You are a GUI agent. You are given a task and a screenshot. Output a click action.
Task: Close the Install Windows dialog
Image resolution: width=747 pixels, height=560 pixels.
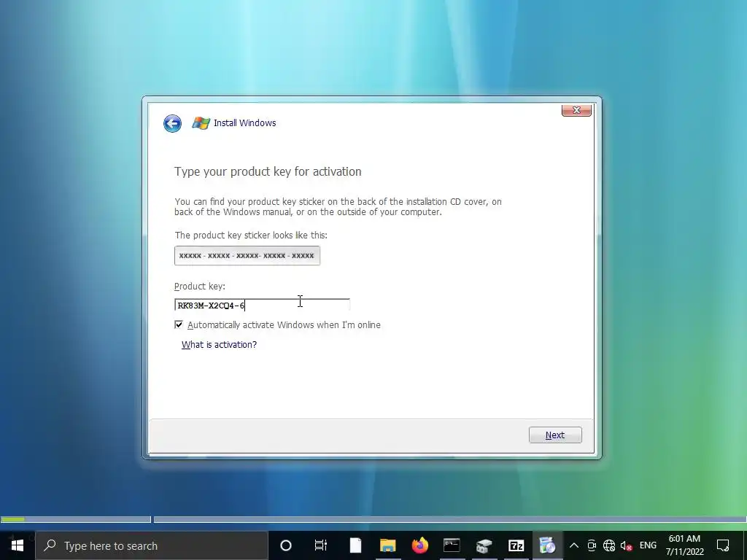coord(576,110)
